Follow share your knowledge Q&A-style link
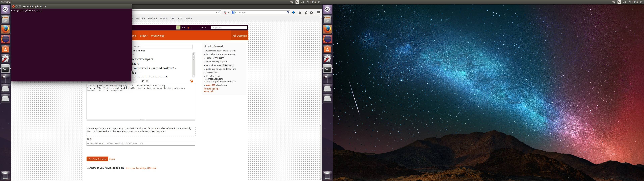644x181 pixels. click(x=141, y=168)
